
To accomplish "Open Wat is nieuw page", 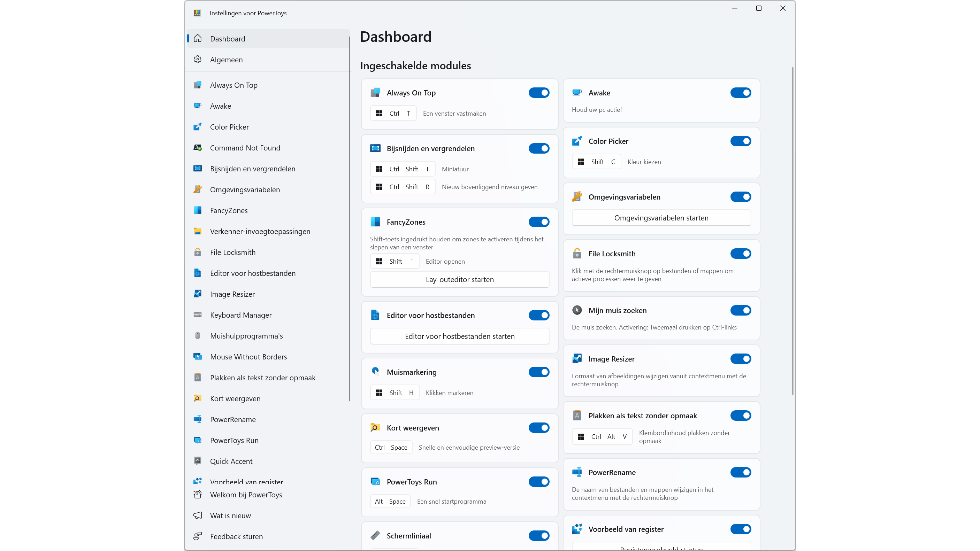I will (x=231, y=515).
